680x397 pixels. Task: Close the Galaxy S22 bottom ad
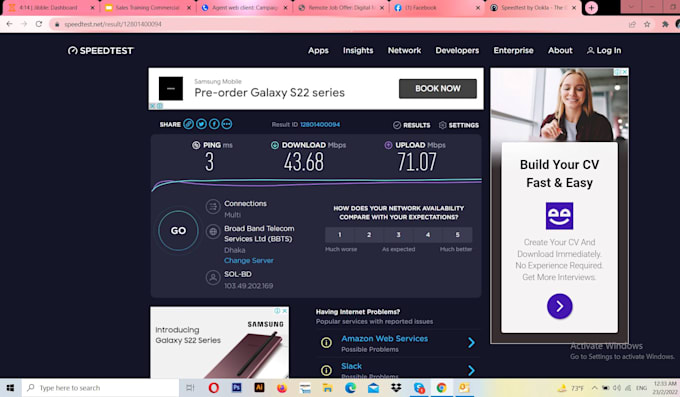(x=284, y=311)
